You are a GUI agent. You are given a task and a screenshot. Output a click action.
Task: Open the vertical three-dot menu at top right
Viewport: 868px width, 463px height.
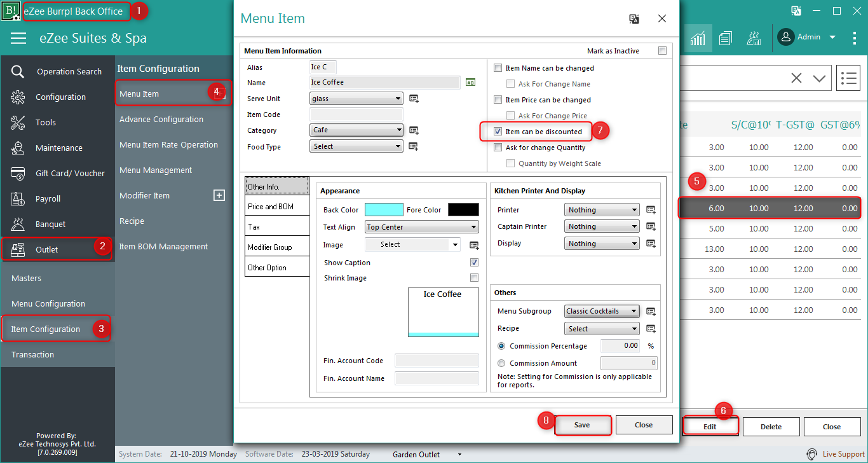tap(855, 38)
